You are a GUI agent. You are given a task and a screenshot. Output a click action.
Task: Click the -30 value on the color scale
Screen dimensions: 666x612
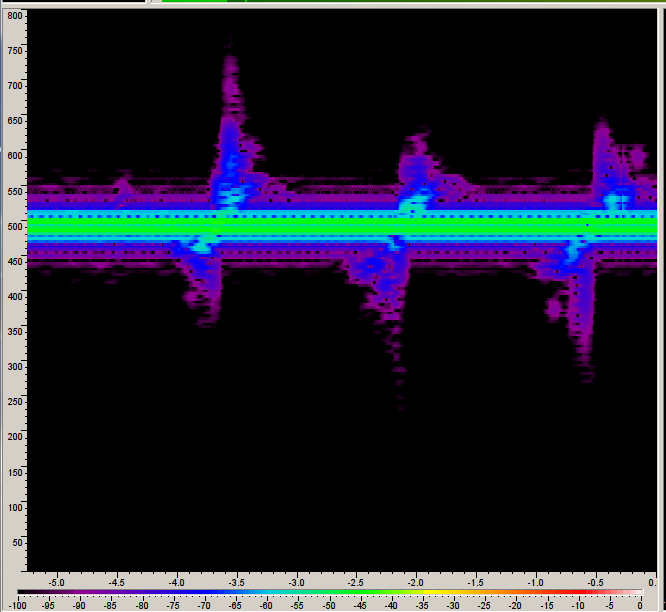(x=453, y=606)
